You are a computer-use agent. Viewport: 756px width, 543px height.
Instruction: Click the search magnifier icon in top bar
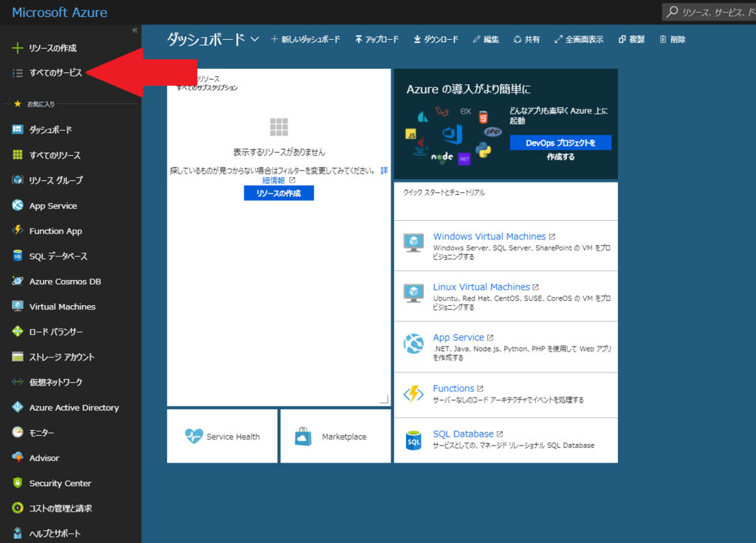(672, 12)
